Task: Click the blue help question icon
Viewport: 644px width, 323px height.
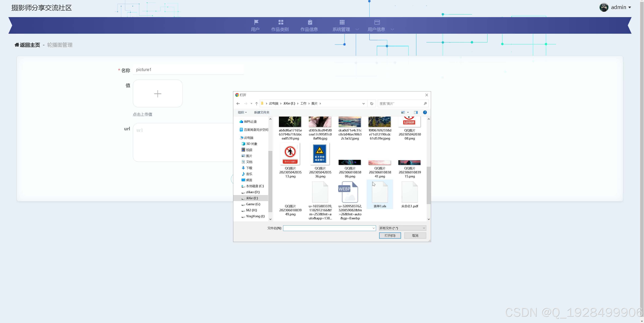Action: [425, 113]
